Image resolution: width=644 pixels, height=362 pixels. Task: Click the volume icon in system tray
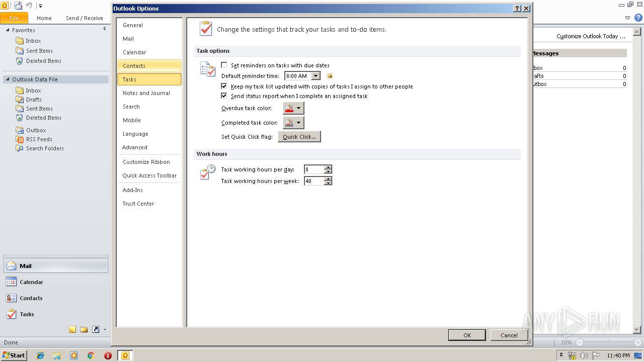coord(584,355)
